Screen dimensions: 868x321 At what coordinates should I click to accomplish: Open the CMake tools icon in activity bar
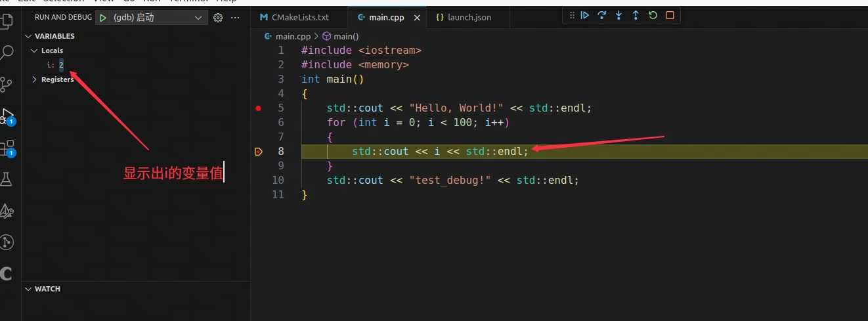[x=7, y=211]
